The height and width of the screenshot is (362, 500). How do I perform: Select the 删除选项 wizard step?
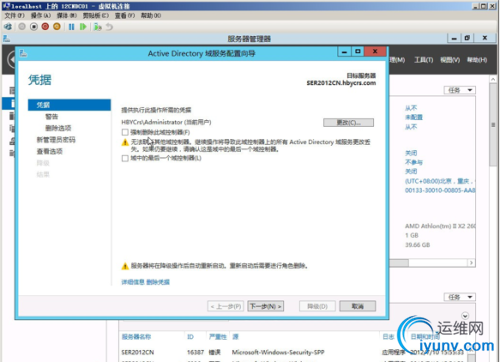click(x=58, y=128)
